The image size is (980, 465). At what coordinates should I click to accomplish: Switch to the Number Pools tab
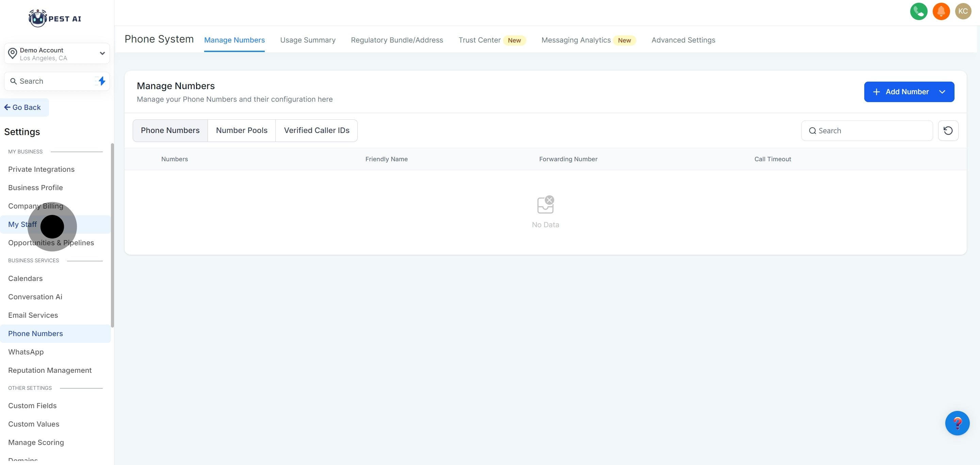coord(242,130)
